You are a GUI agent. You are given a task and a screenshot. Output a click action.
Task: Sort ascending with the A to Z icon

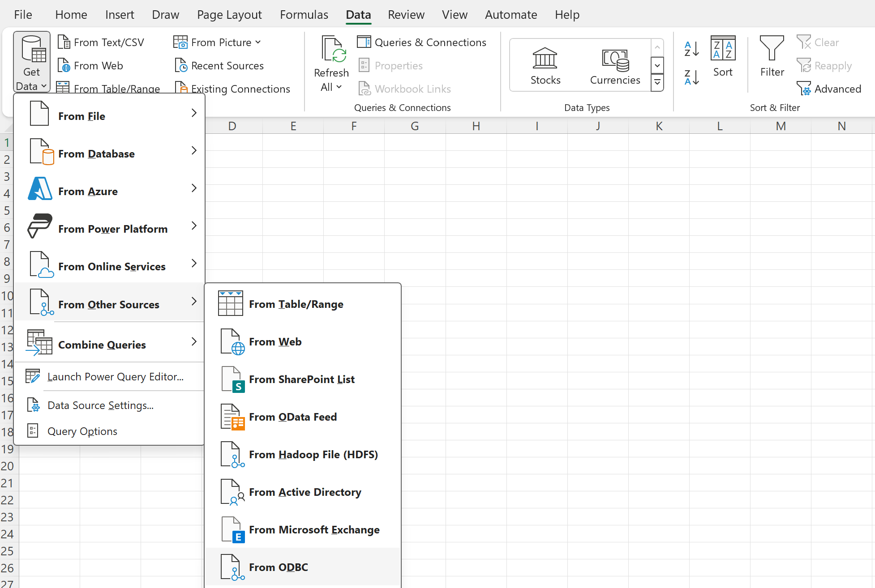(691, 48)
